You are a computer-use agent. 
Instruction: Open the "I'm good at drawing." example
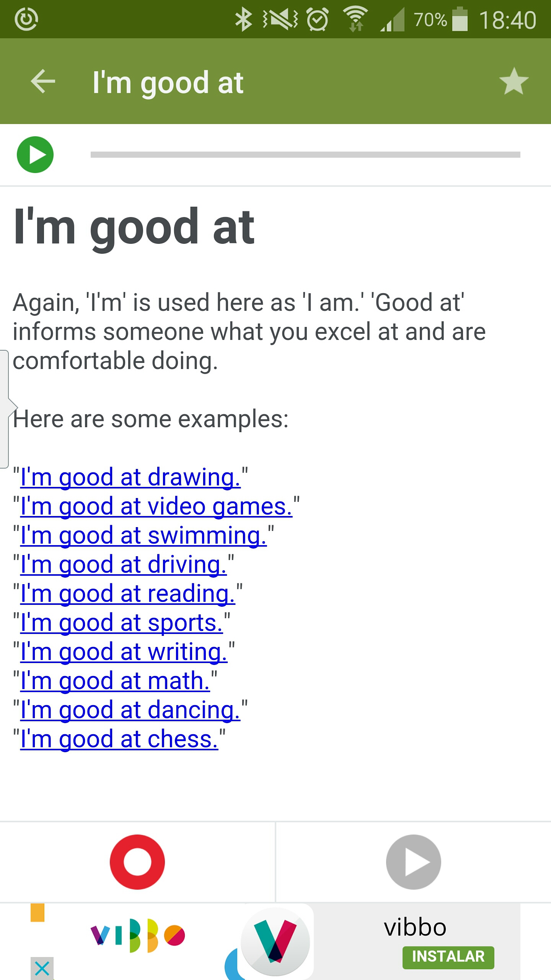[130, 478]
